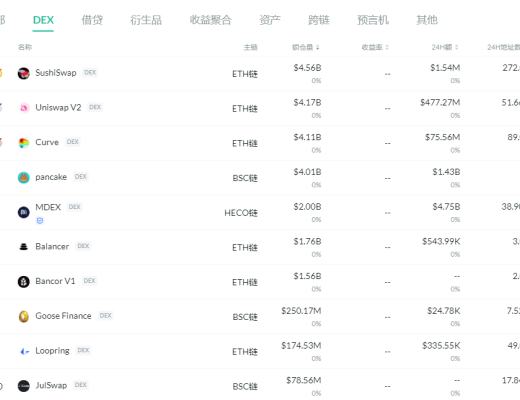The image size is (520, 400).
Task: Click the Loopring blue logo
Action: (24, 351)
